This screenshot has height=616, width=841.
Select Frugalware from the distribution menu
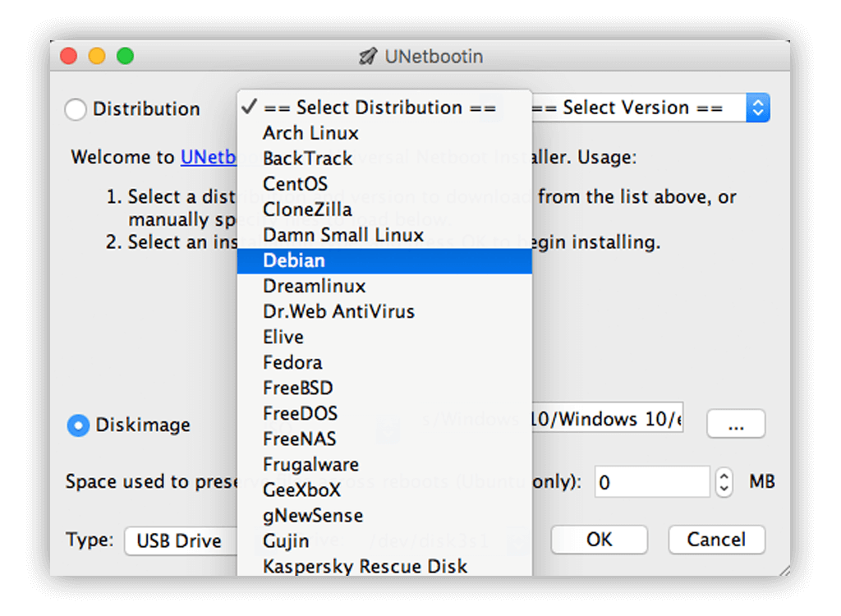point(384,465)
